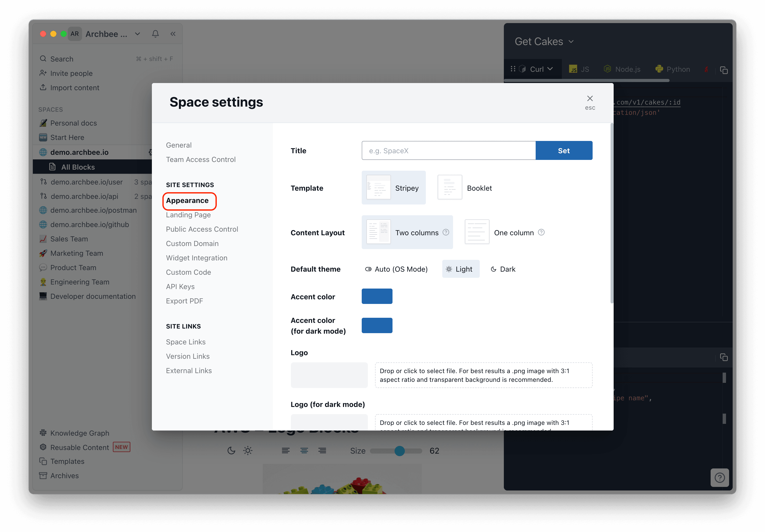This screenshot has height=532, width=765.
Task: Click the sun light-mode icon below dialog
Action: click(248, 451)
